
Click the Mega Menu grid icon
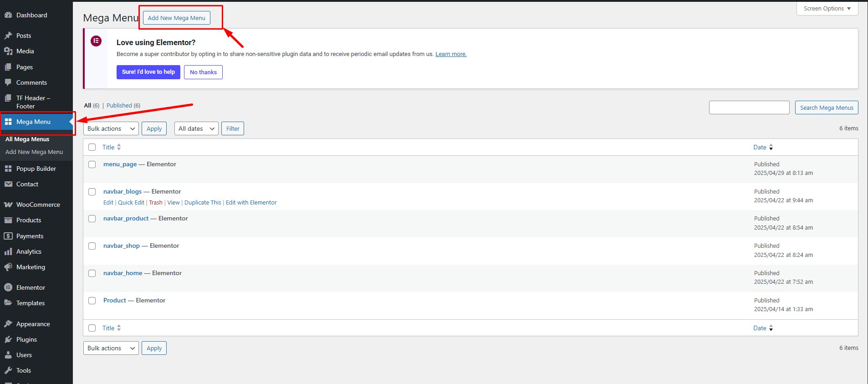8,122
